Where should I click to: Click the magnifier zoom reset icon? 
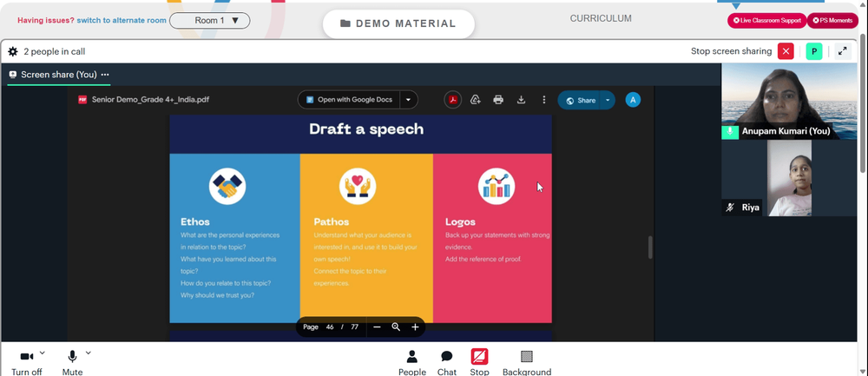point(396,327)
